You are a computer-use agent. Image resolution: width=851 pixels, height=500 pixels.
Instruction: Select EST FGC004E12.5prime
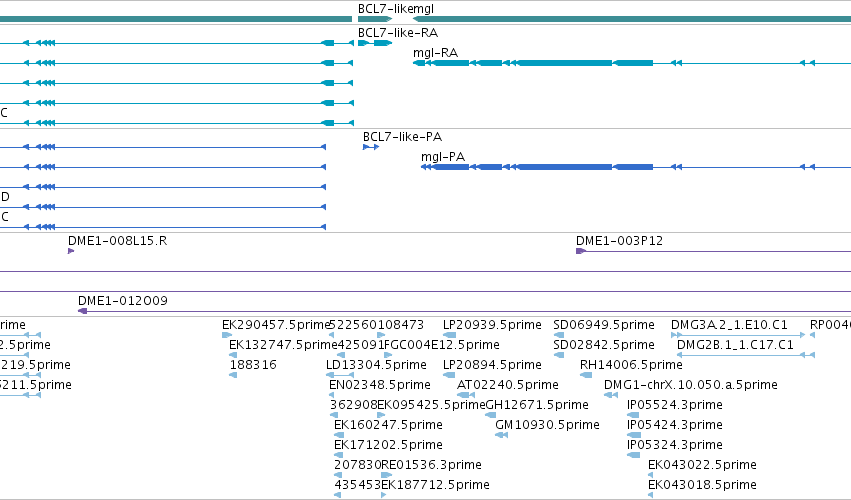click(x=442, y=345)
